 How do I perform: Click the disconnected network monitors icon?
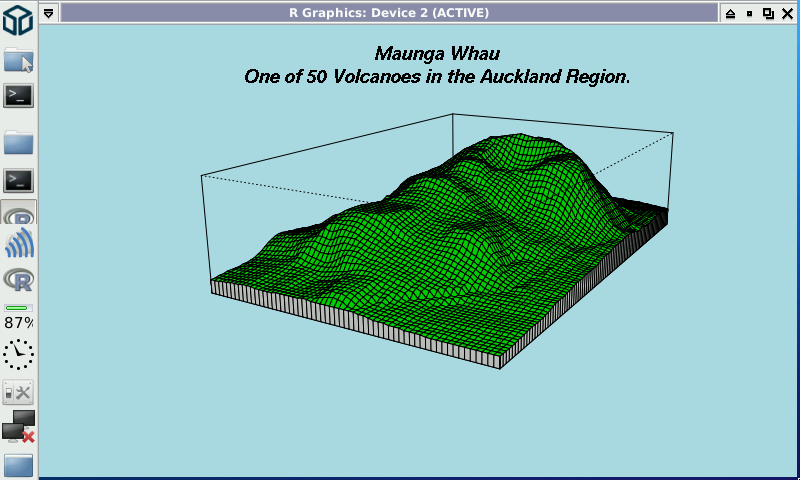19,426
